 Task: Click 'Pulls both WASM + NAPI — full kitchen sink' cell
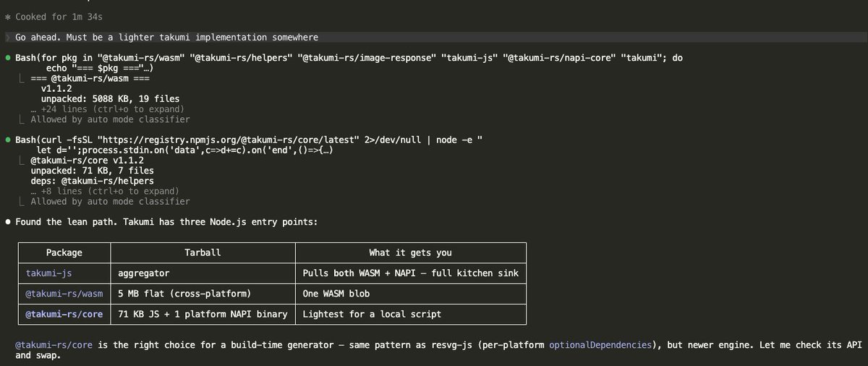click(411, 273)
